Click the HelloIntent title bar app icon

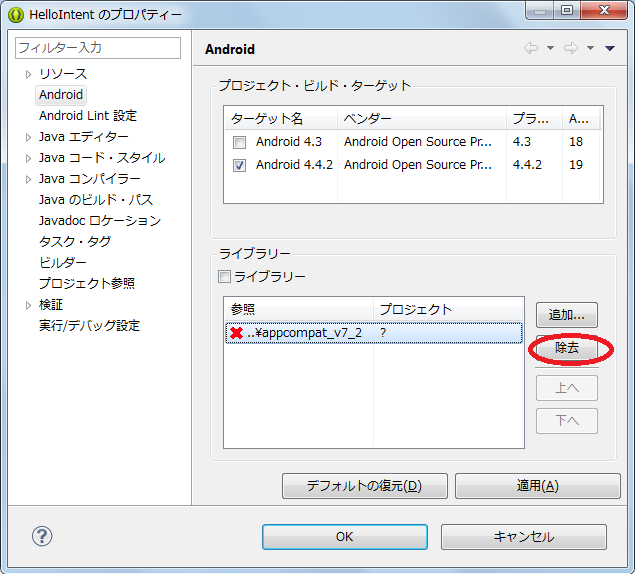[x=16, y=15]
